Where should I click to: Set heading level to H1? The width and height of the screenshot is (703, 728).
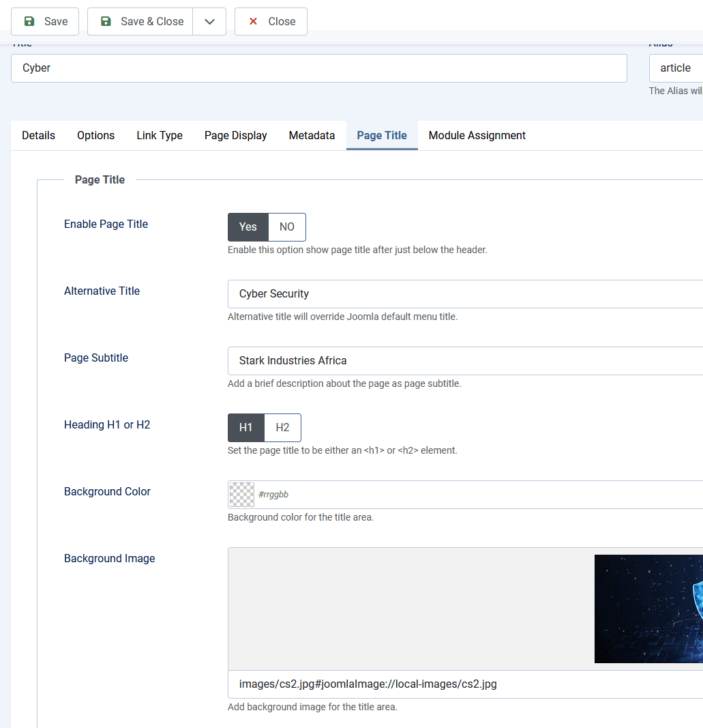245,427
